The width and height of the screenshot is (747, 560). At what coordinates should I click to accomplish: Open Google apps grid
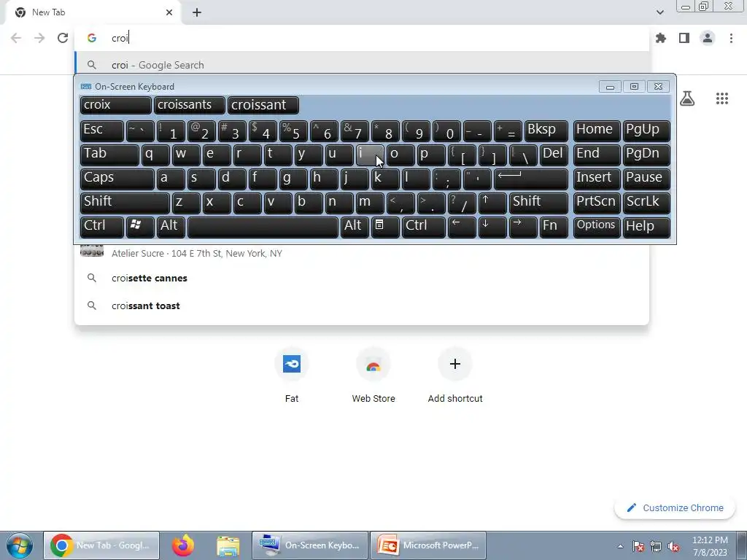[722, 98]
